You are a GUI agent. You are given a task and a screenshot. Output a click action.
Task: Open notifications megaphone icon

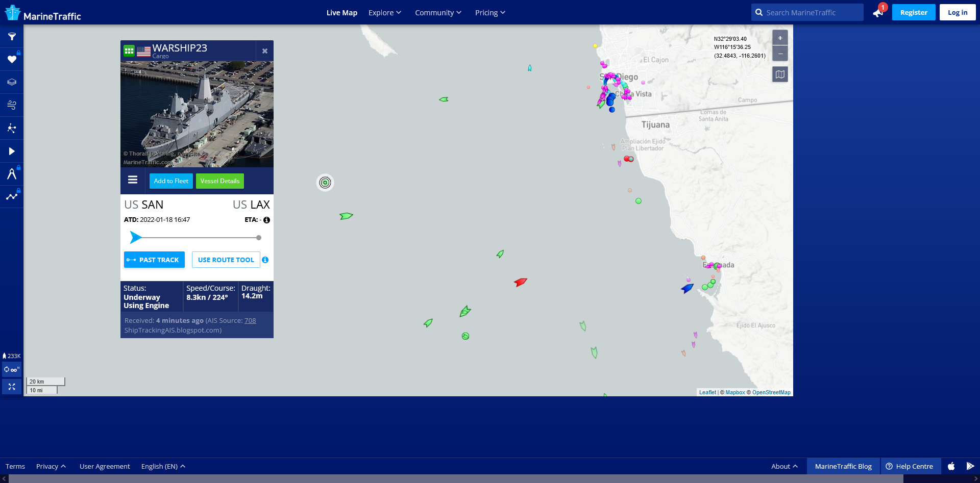(x=878, y=12)
